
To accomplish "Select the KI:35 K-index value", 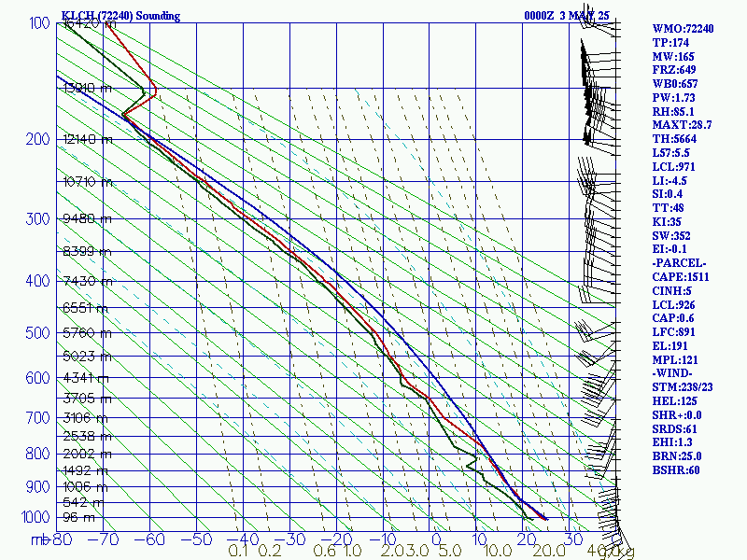I will [x=667, y=222].
